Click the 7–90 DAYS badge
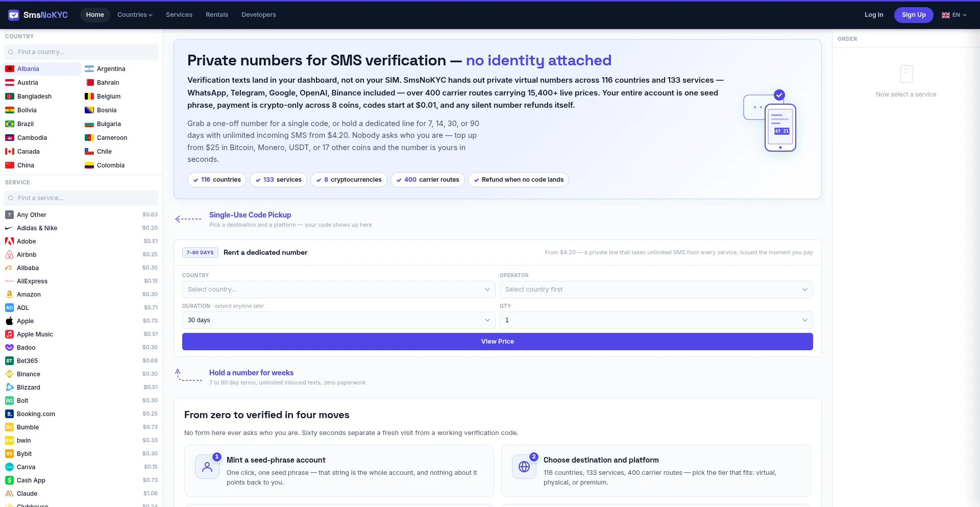980x507 pixels. coord(200,253)
